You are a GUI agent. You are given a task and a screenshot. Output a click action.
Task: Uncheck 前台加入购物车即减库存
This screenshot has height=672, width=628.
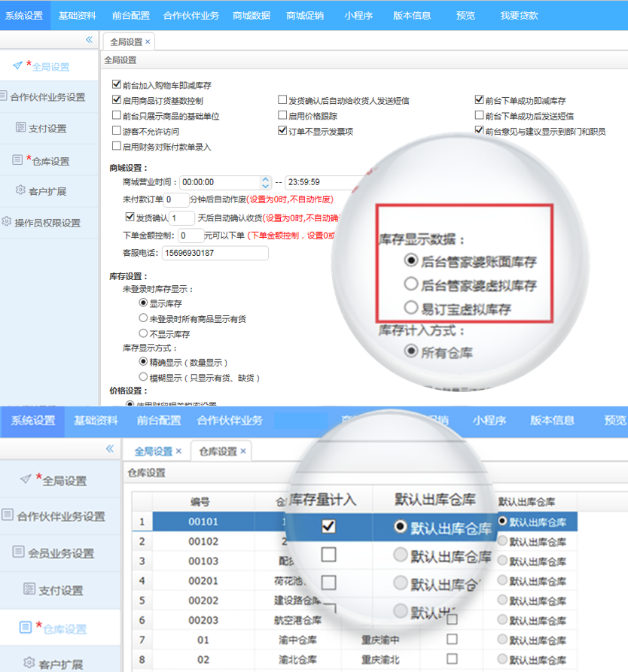116,84
